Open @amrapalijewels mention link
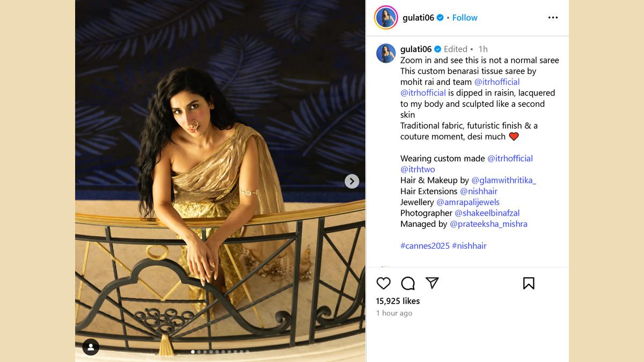Viewport: 644px width, 362px height. 468,202
